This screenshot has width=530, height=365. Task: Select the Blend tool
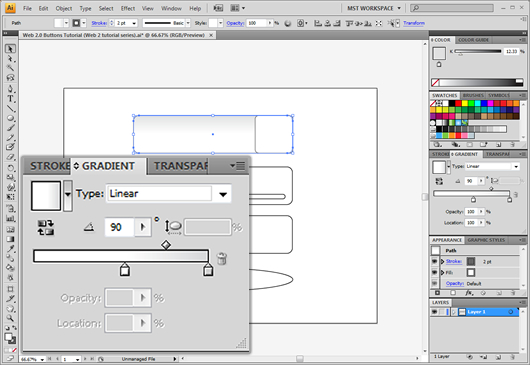tap(10, 259)
